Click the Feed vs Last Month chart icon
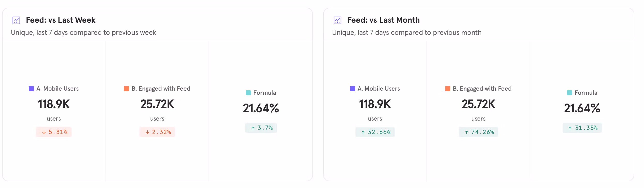Viewport: 644px width, 188px height. pyautogui.click(x=338, y=20)
